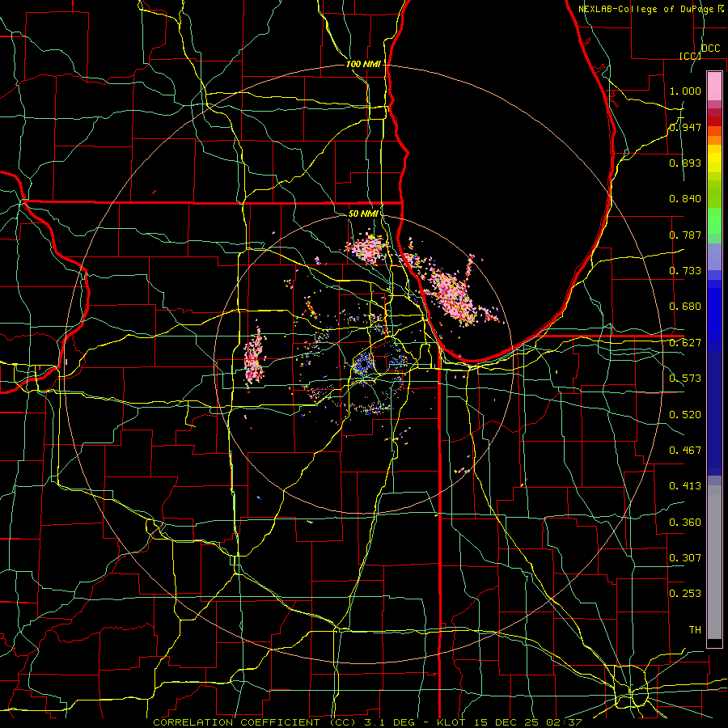This screenshot has width=728, height=728.
Task: Click the 0.733 scale value
Action: 685,271
